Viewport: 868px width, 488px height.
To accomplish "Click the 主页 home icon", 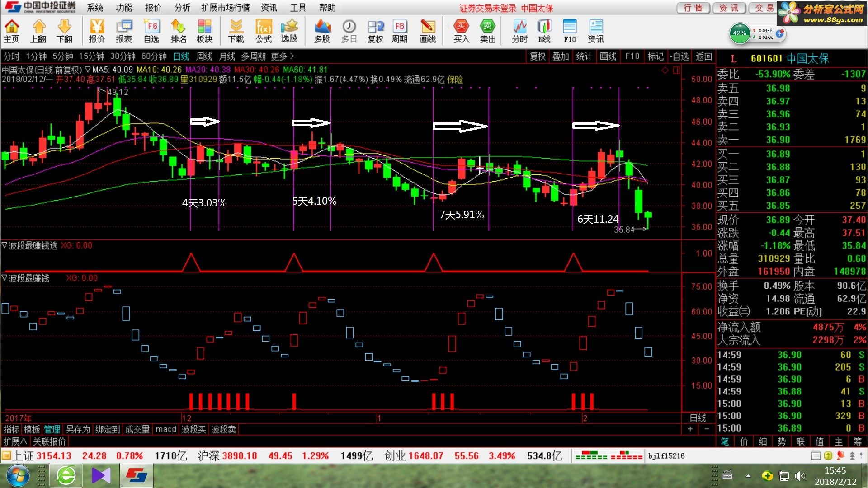I will [11, 31].
